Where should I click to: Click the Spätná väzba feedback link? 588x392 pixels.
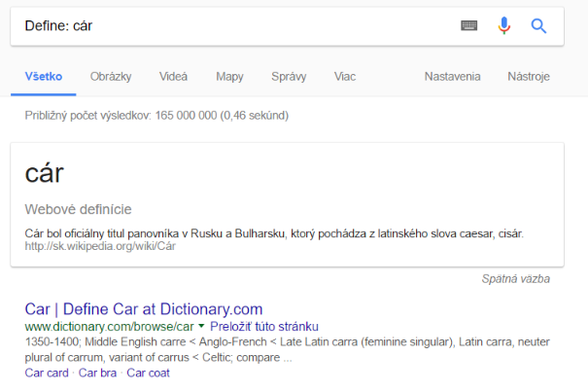click(x=516, y=279)
